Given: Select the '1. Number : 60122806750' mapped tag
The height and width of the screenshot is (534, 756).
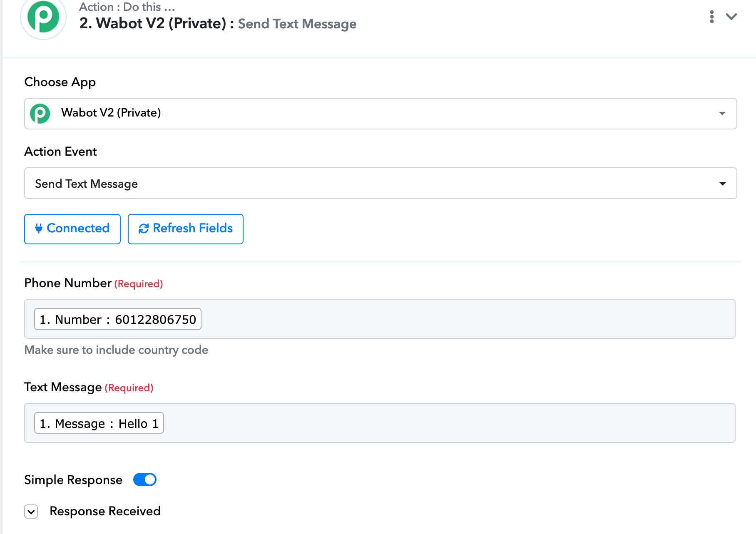Looking at the screenshot, I should pyautogui.click(x=118, y=319).
